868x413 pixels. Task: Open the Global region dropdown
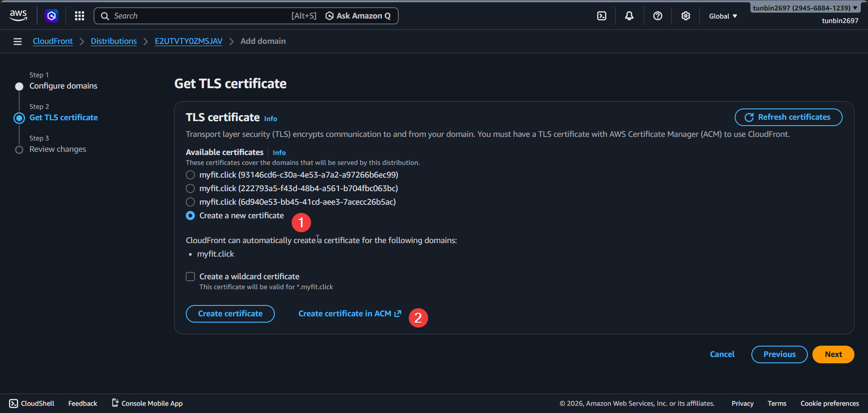coord(722,16)
